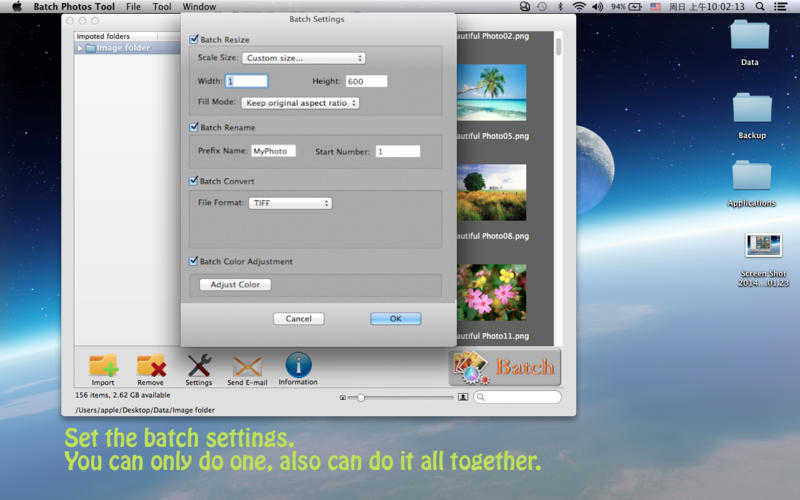Click the Photo05.png file name

(x=493, y=136)
